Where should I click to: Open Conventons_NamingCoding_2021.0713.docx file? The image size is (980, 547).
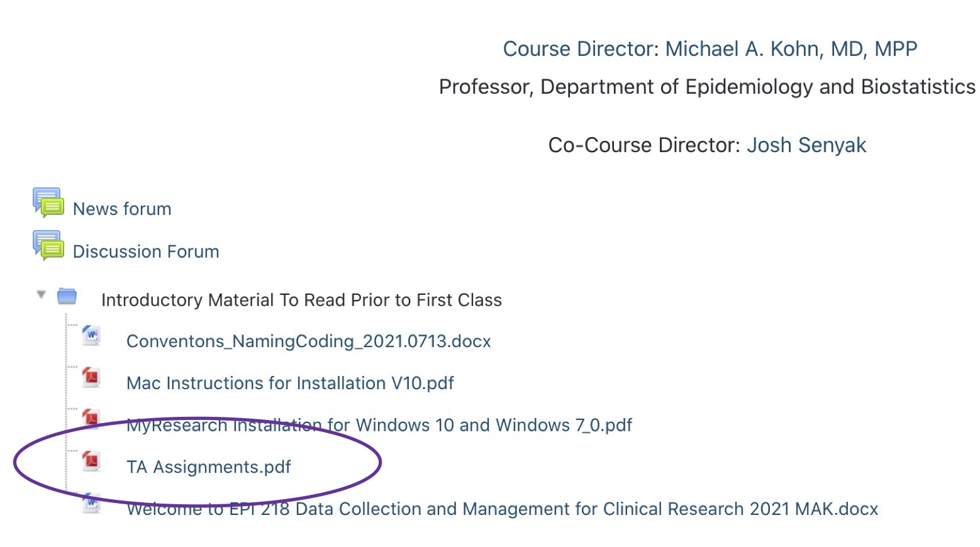tap(309, 341)
